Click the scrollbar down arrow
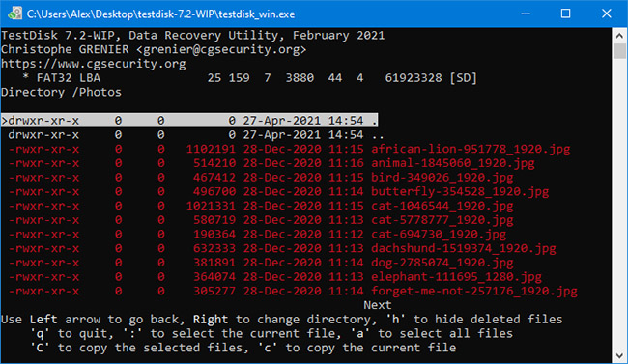This screenshot has width=628, height=364. (x=619, y=355)
